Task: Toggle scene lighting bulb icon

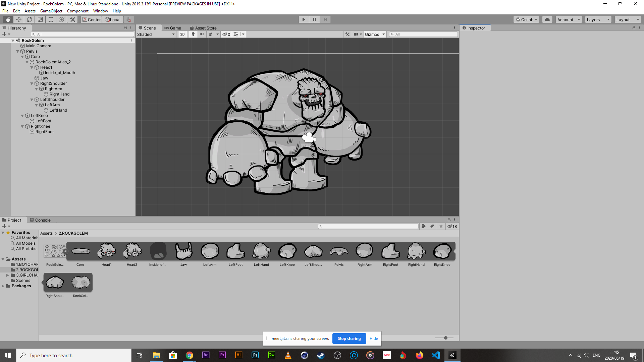Action: pos(193,34)
